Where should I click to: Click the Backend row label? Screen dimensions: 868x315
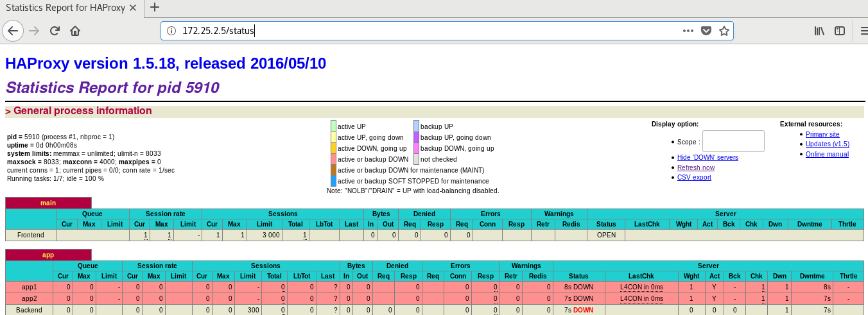(29, 310)
